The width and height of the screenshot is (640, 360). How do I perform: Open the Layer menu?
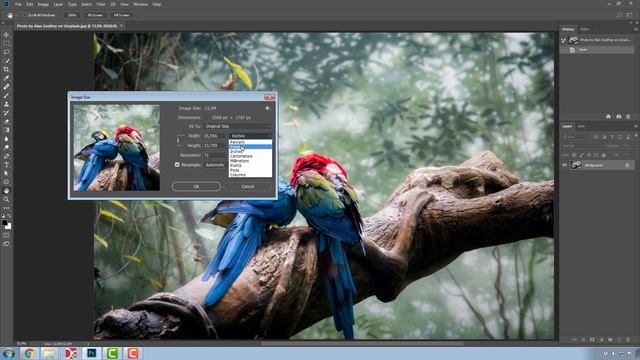point(58,4)
